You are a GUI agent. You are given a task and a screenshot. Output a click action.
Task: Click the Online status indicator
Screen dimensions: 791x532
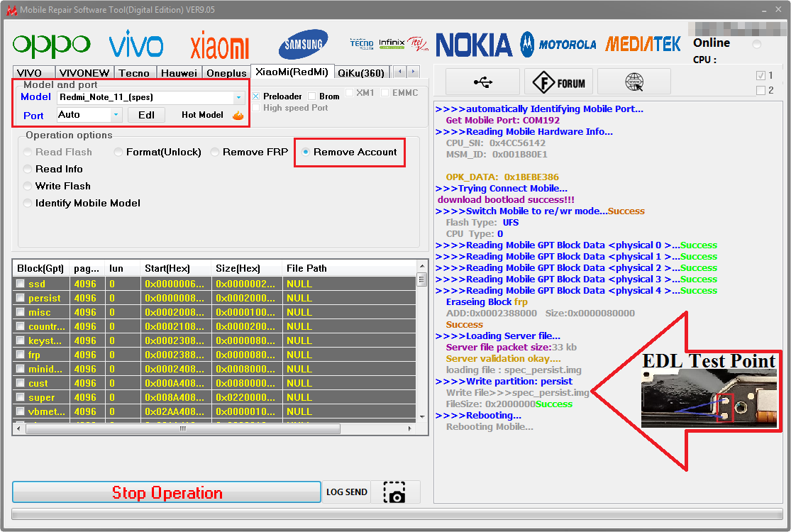(757, 45)
